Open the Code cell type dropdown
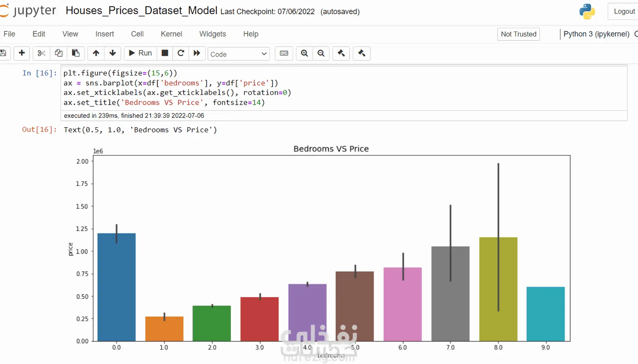This screenshot has width=638, height=364. [239, 54]
